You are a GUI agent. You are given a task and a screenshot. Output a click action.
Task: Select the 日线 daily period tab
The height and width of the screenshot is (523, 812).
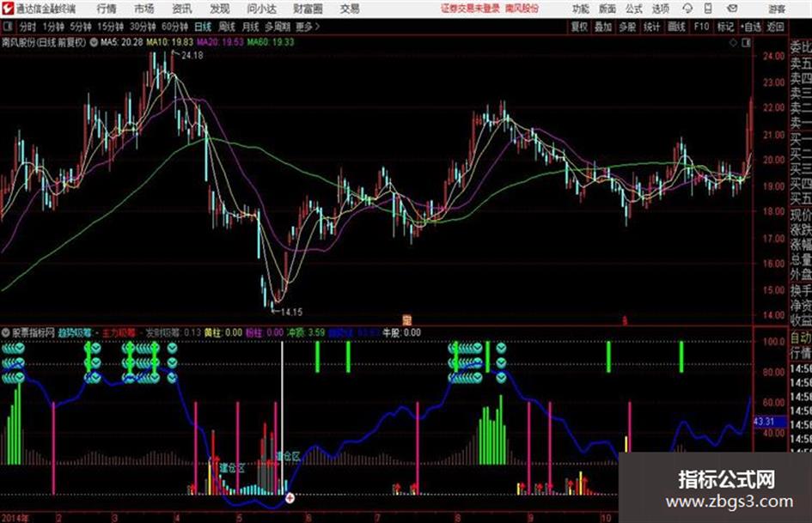203,27
